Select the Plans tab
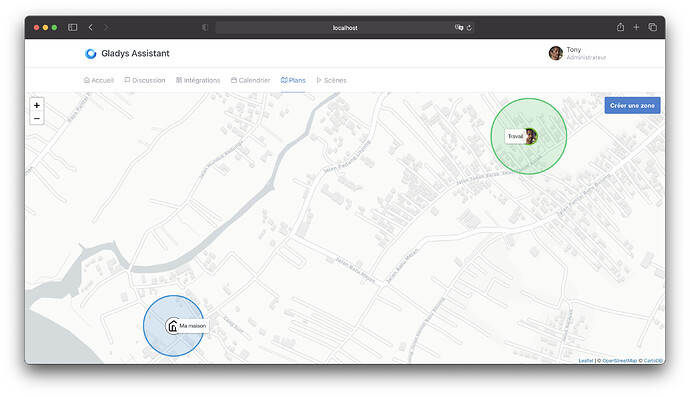This screenshot has height=397, width=690. (x=293, y=80)
